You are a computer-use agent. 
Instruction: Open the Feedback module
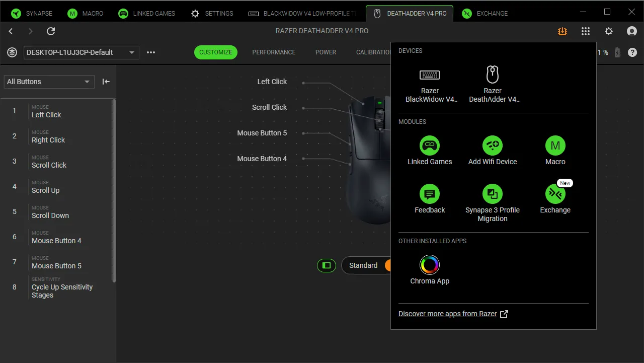[x=430, y=199]
